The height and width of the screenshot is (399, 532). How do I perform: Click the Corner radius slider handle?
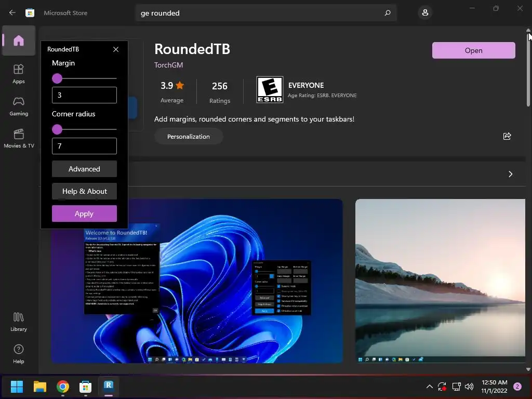[x=57, y=129]
